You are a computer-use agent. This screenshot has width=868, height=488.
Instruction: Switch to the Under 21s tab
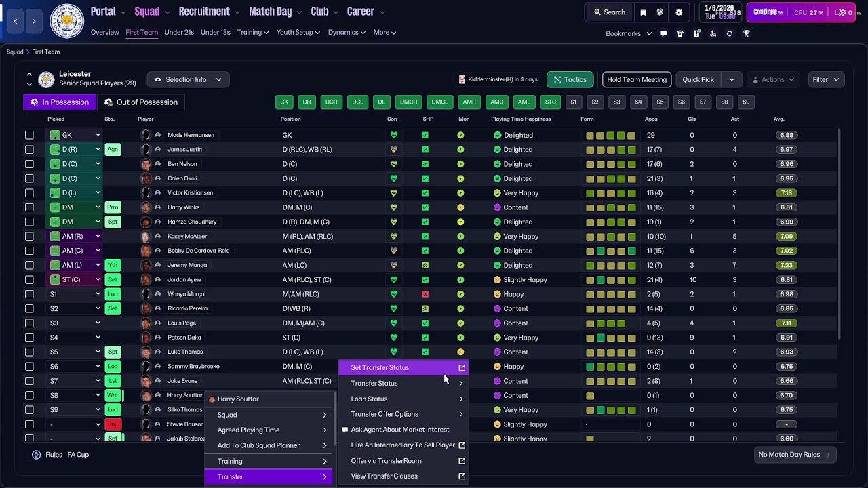click(x=179, y=32)
